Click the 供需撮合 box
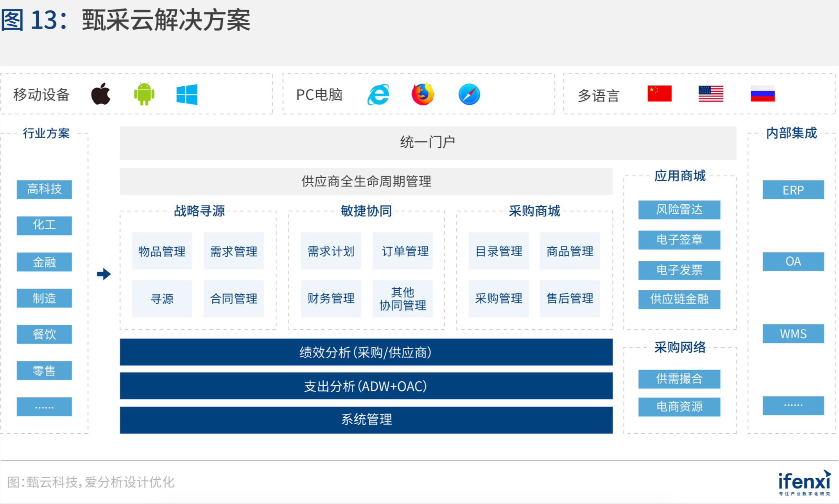The height and width of the screenshot is (504, 839). coord(679,379)
